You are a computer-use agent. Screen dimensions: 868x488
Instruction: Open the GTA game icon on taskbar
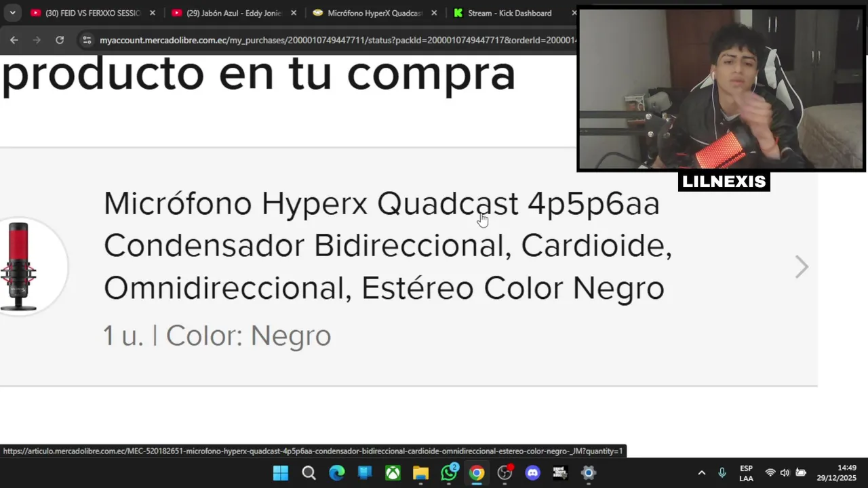[560, 473]
